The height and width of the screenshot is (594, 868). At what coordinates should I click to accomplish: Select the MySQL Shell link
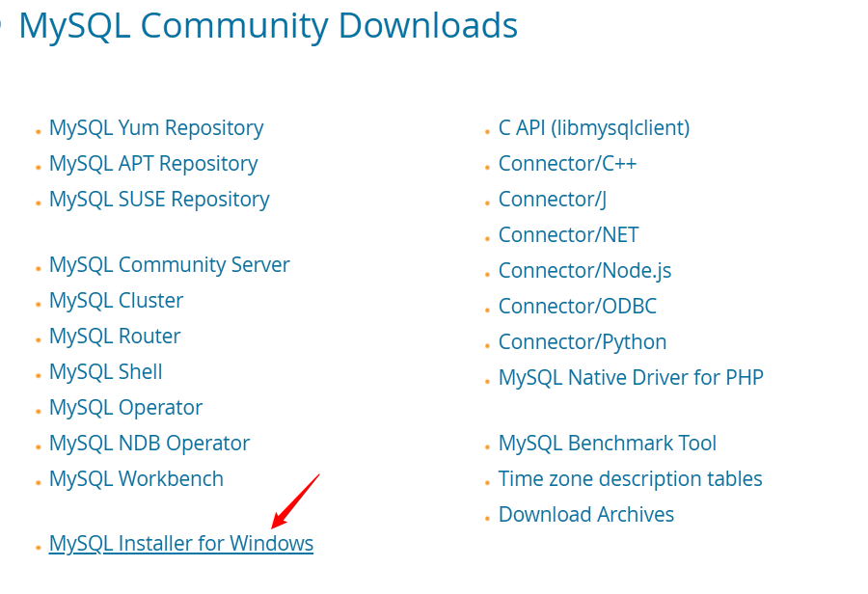coord(106,372)
